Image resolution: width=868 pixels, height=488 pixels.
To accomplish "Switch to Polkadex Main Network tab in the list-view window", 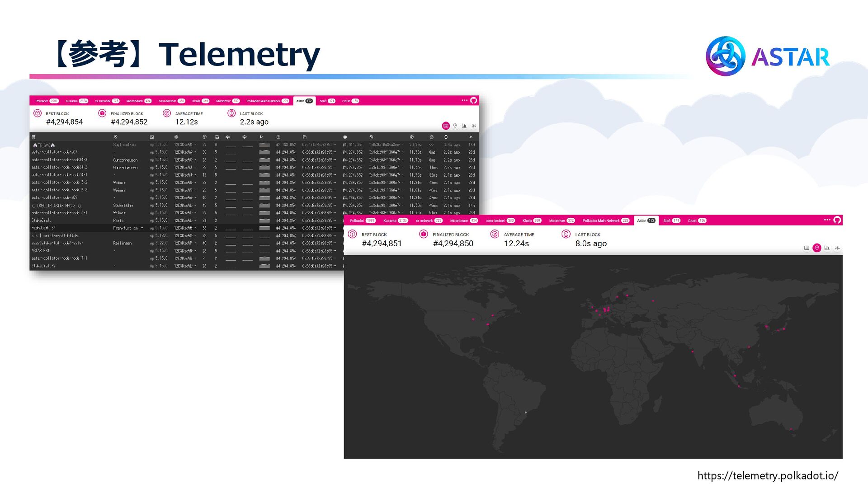I will pyautogui.click(x=268, y=101).
